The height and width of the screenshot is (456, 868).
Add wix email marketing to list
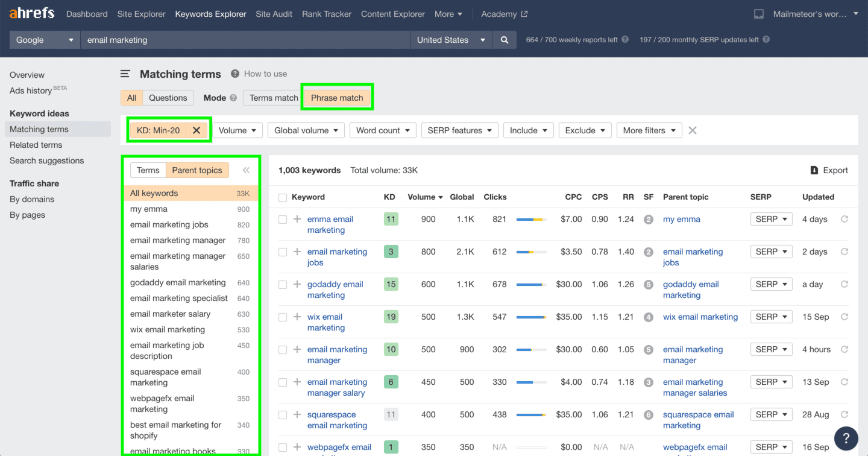(x=297, y=317)
